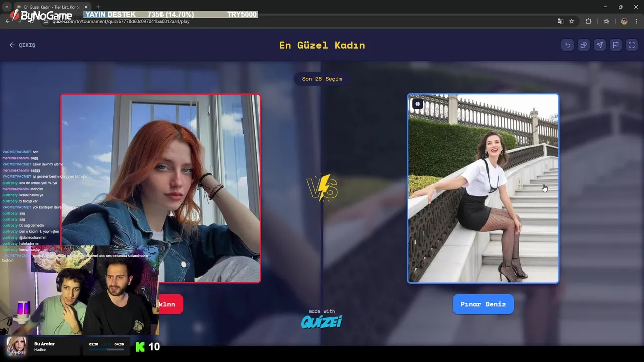Viewport: 644px width, 362px height.
Task: Minimize the Chrome window
Action: click(x=605, y=7)
